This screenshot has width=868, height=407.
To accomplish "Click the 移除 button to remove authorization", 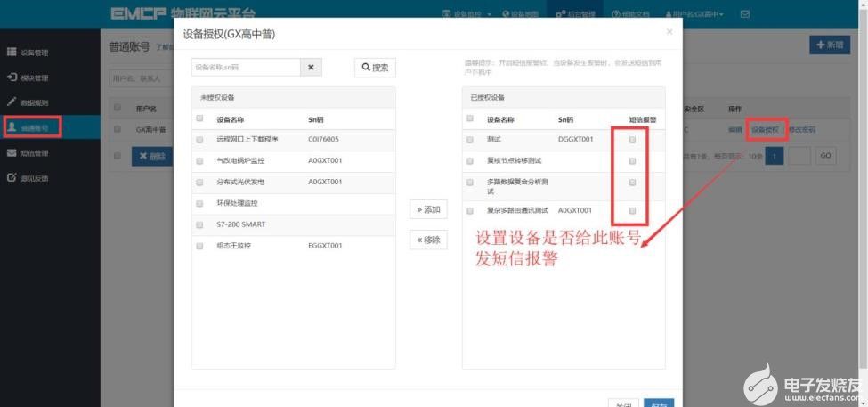I will (x=427, y=240).
